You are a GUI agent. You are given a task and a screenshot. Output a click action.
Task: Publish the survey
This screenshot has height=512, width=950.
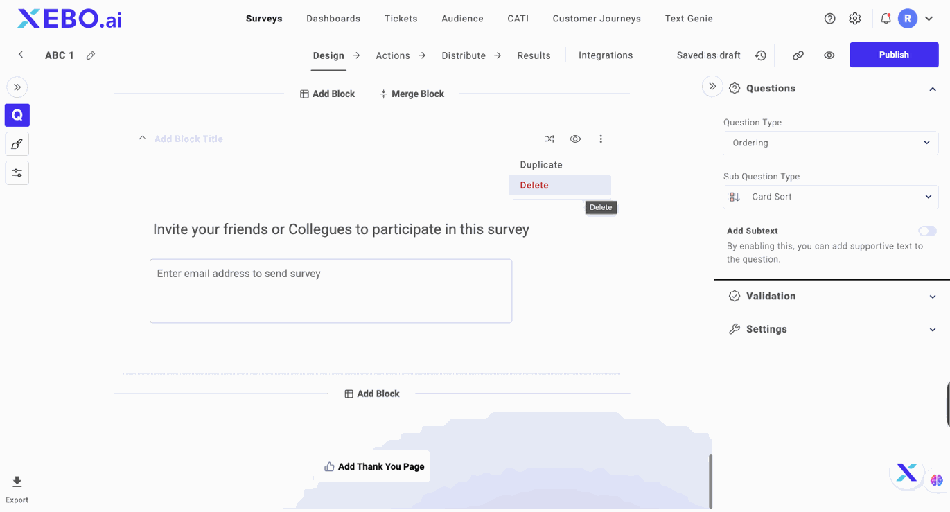tap(894, 55)
